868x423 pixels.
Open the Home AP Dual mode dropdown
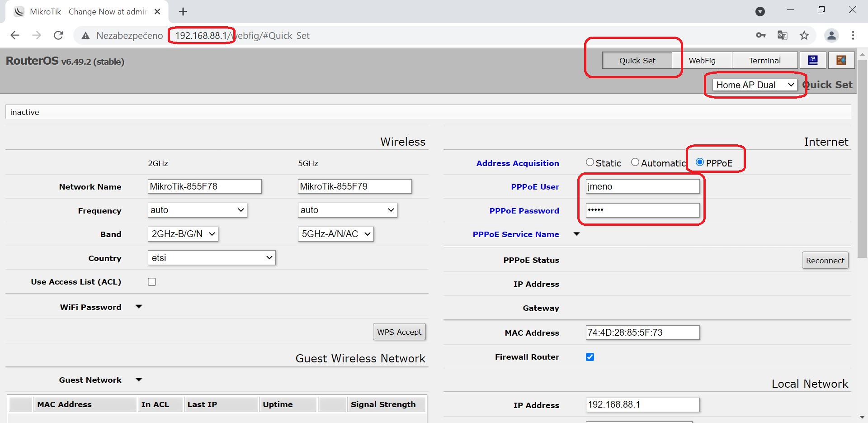click(755, 85)
